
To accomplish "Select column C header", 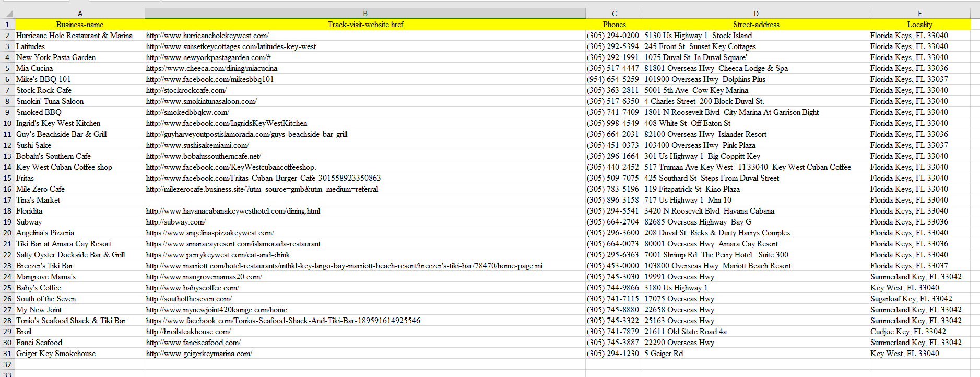I will [x=614, y=14].
